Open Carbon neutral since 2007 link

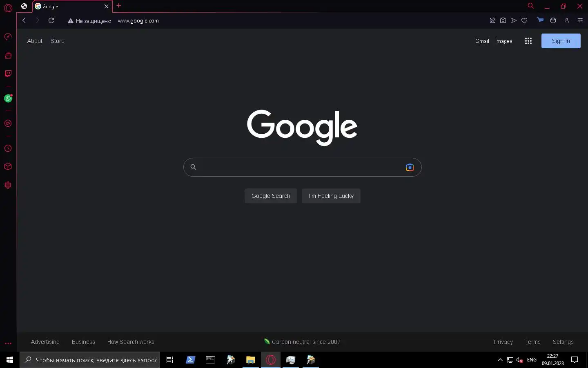point(302,342)
